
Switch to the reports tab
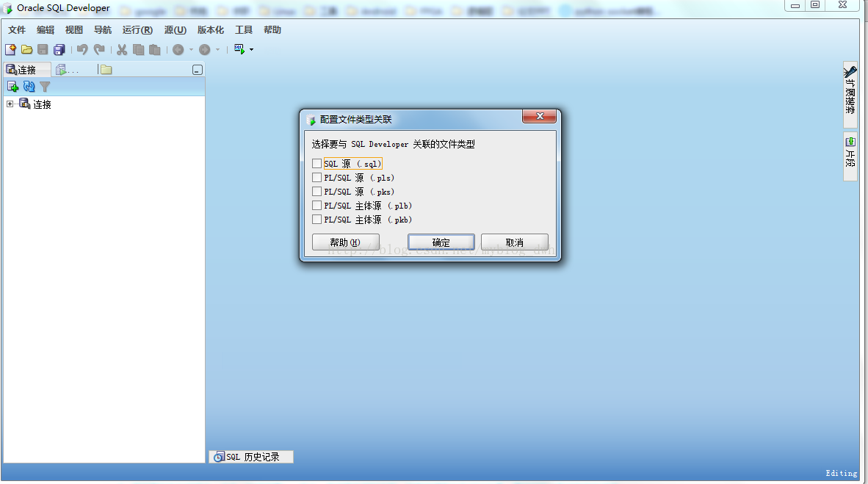pyautogui.click(x=68, y=70)
